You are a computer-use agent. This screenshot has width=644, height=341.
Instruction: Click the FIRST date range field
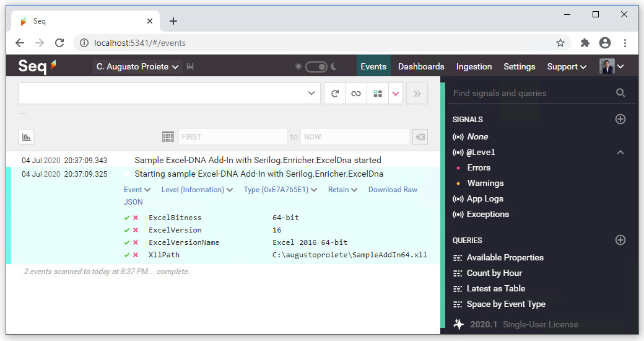tap(232, 137)
